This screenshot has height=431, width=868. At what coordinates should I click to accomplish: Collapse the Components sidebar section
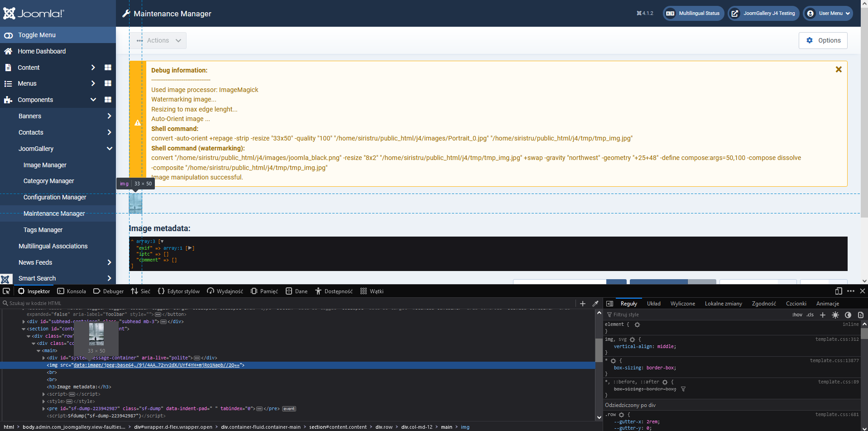[93, 100]
